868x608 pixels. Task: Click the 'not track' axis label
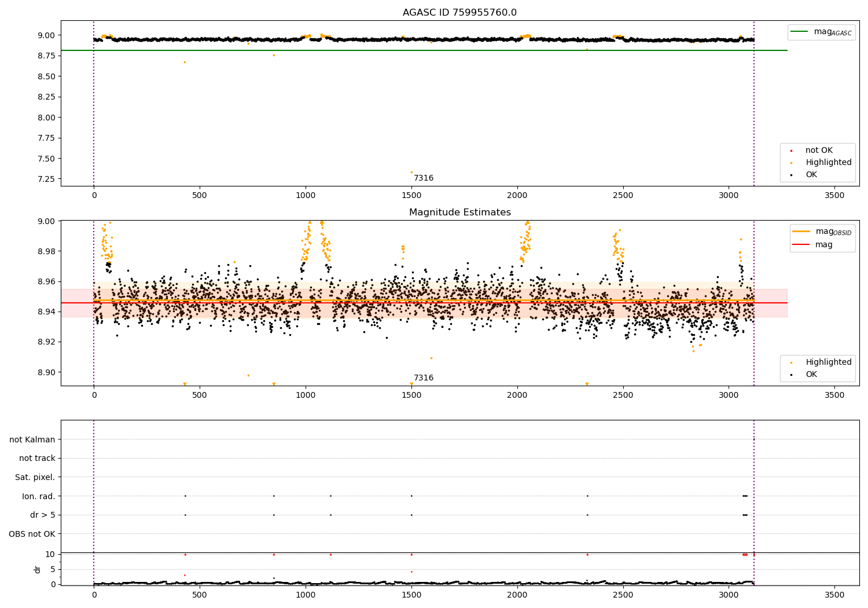click(x=37, y=459)
